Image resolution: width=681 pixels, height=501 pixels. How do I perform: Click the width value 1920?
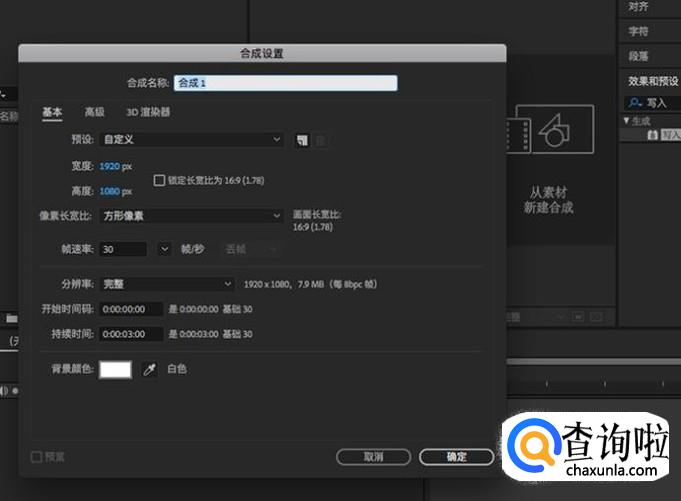click(x=109, y=166)
